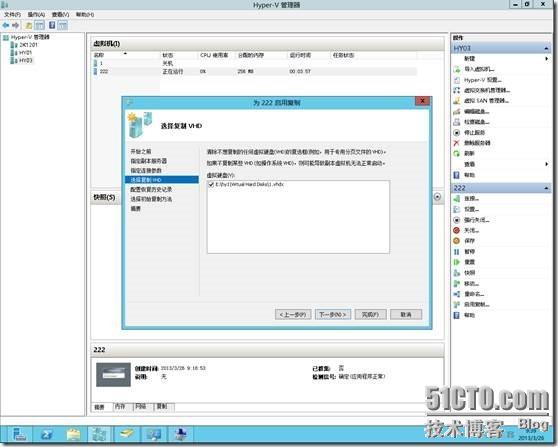Click the Forward arrow in the toolbar
Screen dimensions: 558x447
pyautogui.click(x=15, y=25)
